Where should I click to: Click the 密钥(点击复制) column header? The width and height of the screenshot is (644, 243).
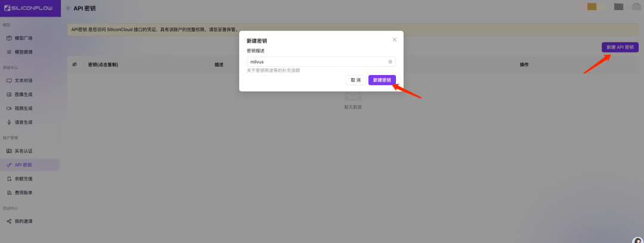click(x=103, y=65)
